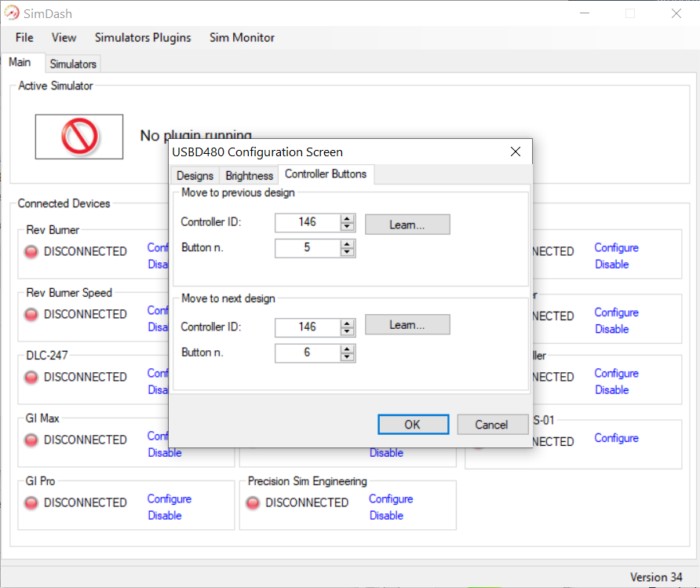Increase next design Controller ID value
700x588 pixels.
(x=348, y=323)
